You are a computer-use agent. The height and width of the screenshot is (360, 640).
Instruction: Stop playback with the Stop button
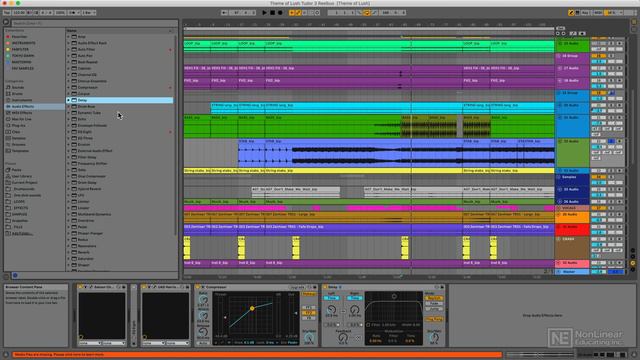click(x=272, y=13)
